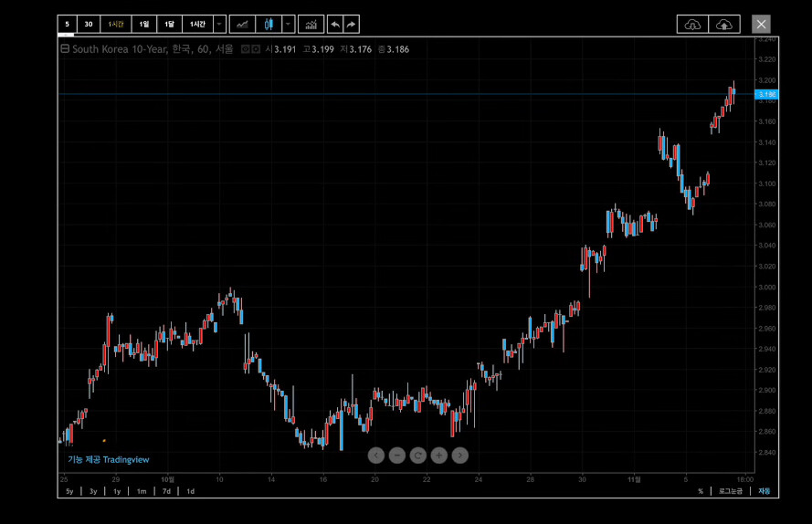Select the 5y date range
The image size is (812, 524).
[x=69, y=491]
